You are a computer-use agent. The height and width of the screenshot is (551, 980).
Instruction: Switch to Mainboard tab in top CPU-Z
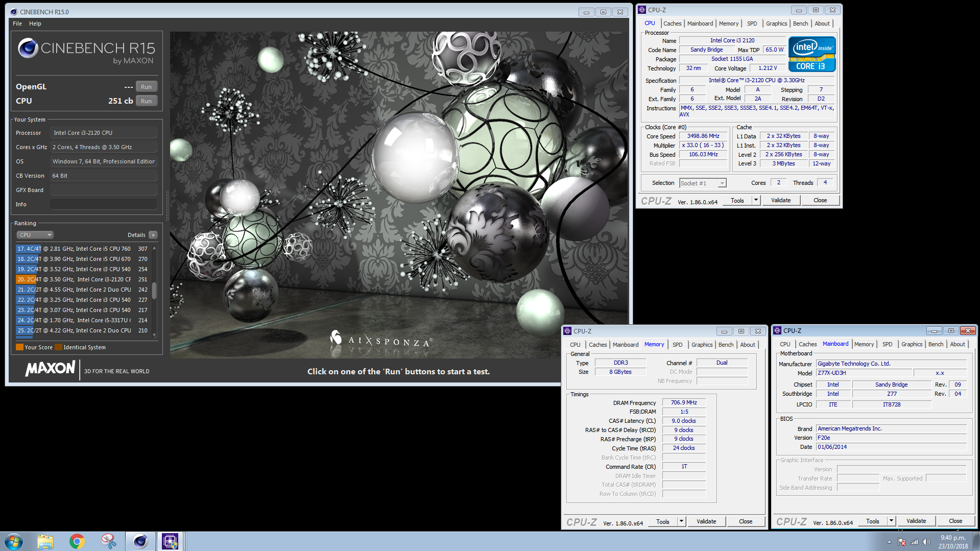point(700,23)
